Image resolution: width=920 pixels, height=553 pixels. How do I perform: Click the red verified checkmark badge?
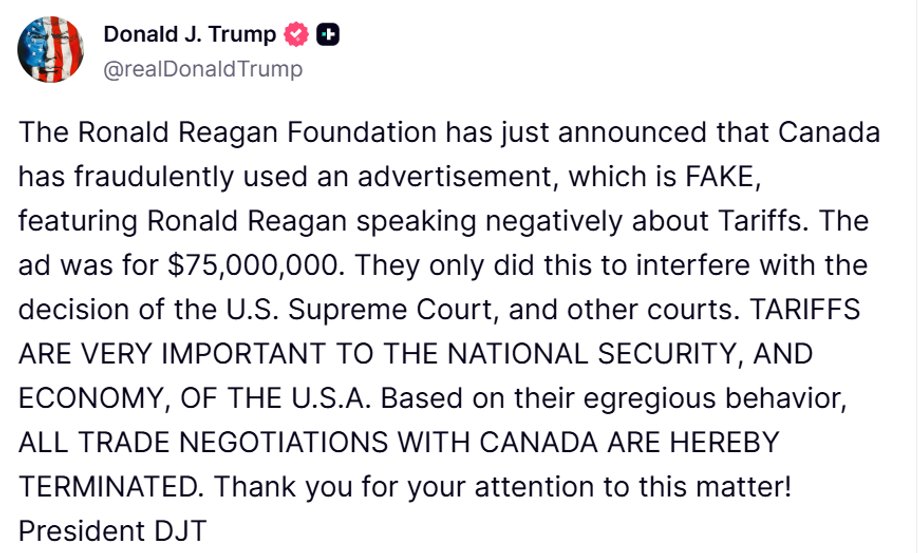[x=297, y=35]
